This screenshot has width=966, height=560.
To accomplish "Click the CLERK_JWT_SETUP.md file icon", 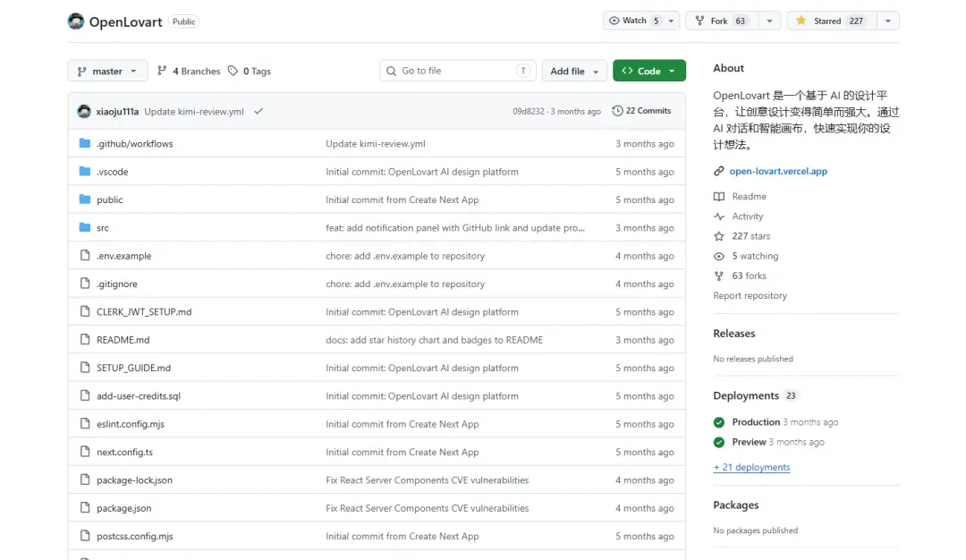I will pyautogui.click(x=85, y=311).
